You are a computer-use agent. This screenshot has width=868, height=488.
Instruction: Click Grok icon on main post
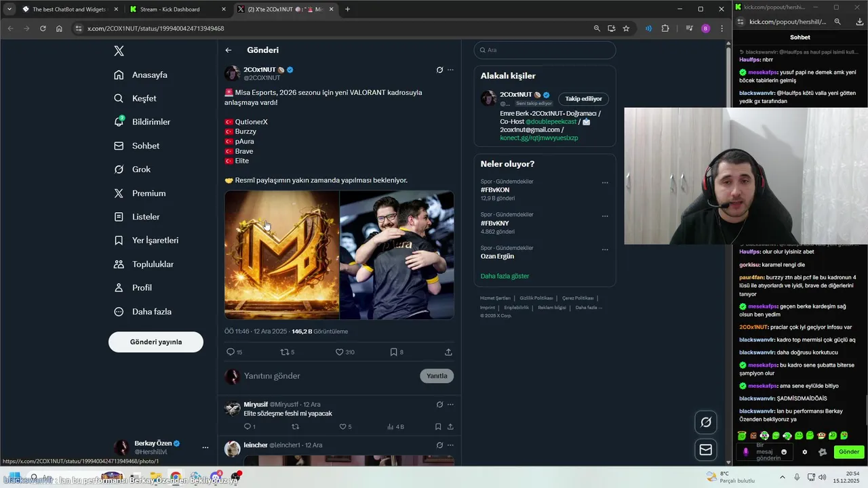[x=439, y=70]
